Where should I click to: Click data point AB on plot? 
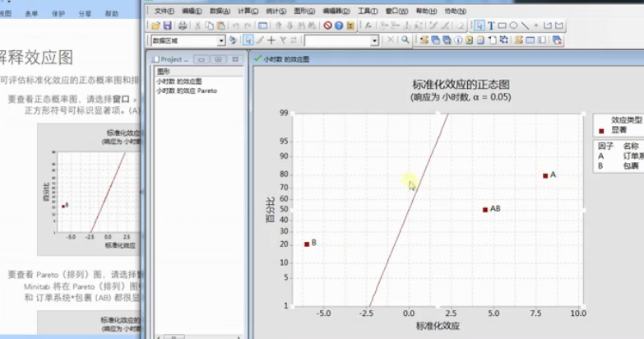485,210
